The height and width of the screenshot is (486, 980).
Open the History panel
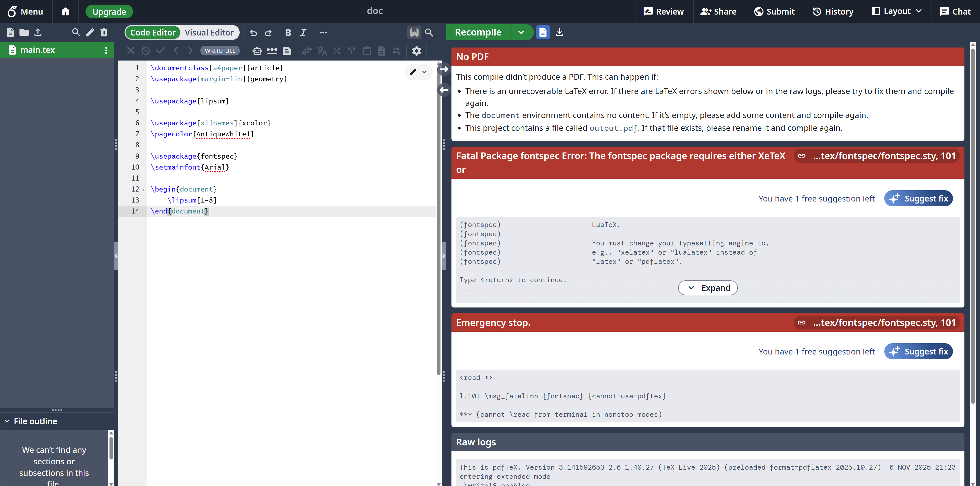click(x=833, y=11)
